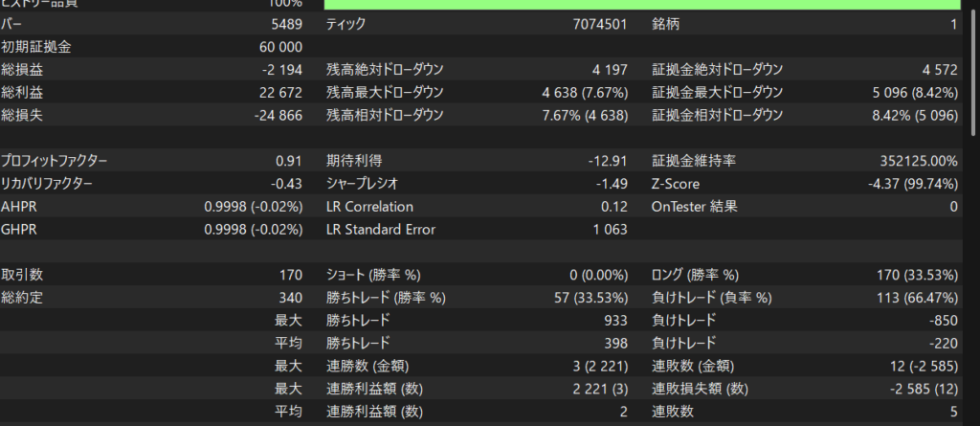This screenshot has width=980, height=426.
Task: Click the LR Standard Error value 1 063
Action: [x=610, y=230]
